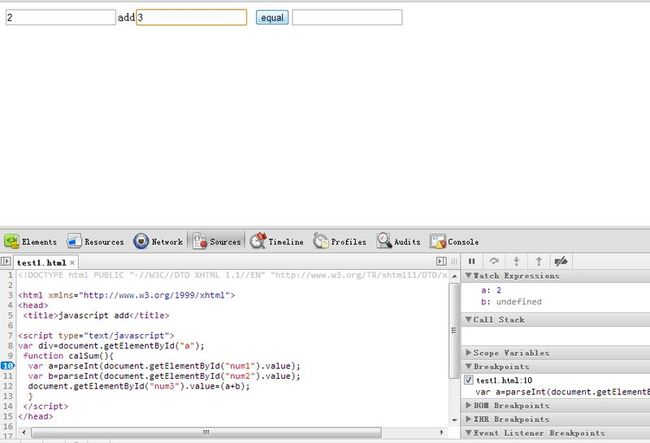650x443 pixels.
Task: Open the Timeline panel
Action: click(276, 241)
